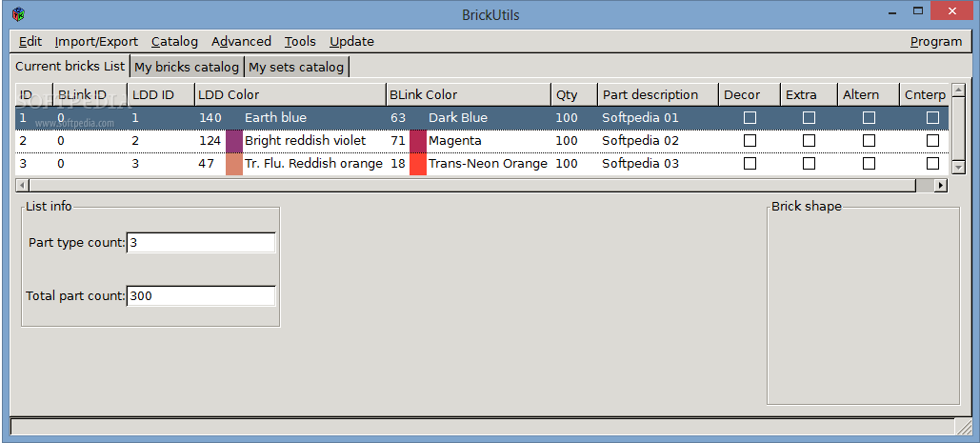980x443 pixels.
Task: Toggle Decor checkbox for Softpedia 02
Action: 750,141
